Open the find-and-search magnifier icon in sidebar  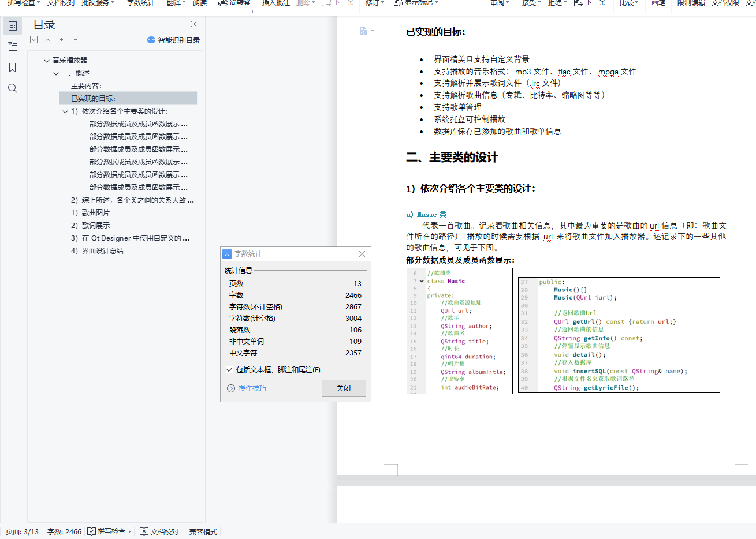pos(13,88)
